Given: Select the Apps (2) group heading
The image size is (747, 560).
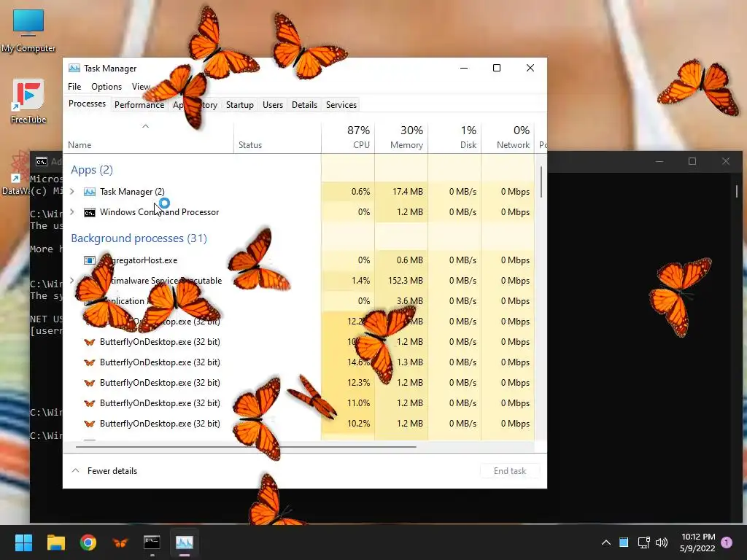Looking at the screenshot, I should (92, 170).
